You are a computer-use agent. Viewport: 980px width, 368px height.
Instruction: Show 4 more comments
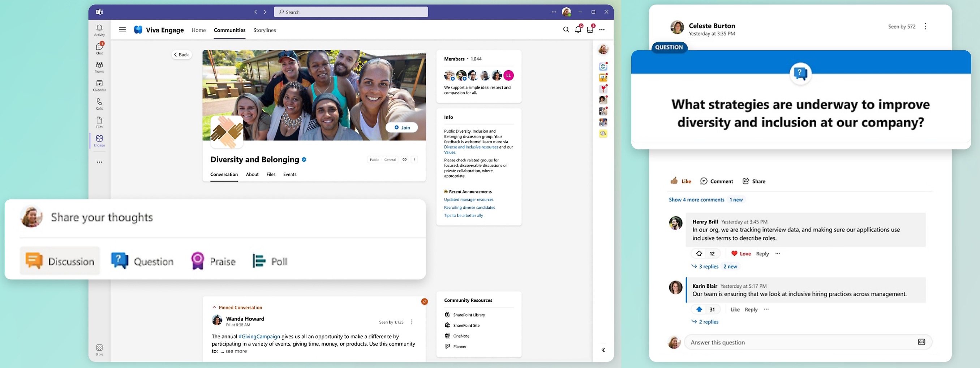click(697, 200)
